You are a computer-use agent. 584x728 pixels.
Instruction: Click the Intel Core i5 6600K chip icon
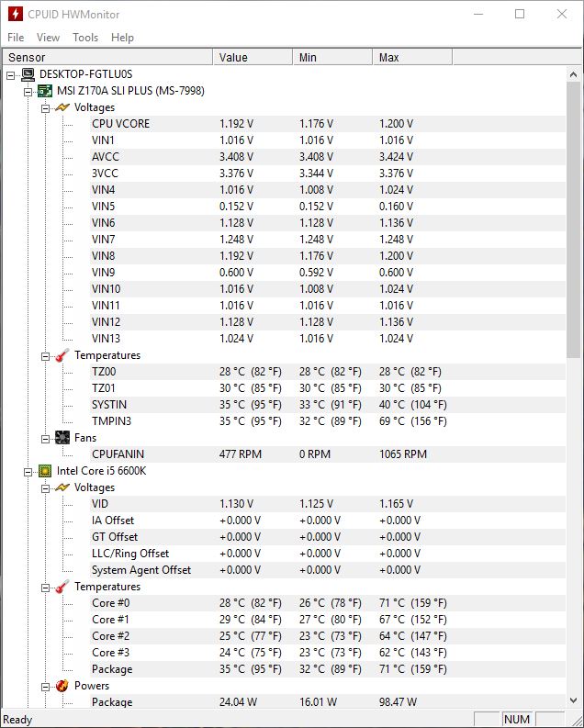(45, 471)
